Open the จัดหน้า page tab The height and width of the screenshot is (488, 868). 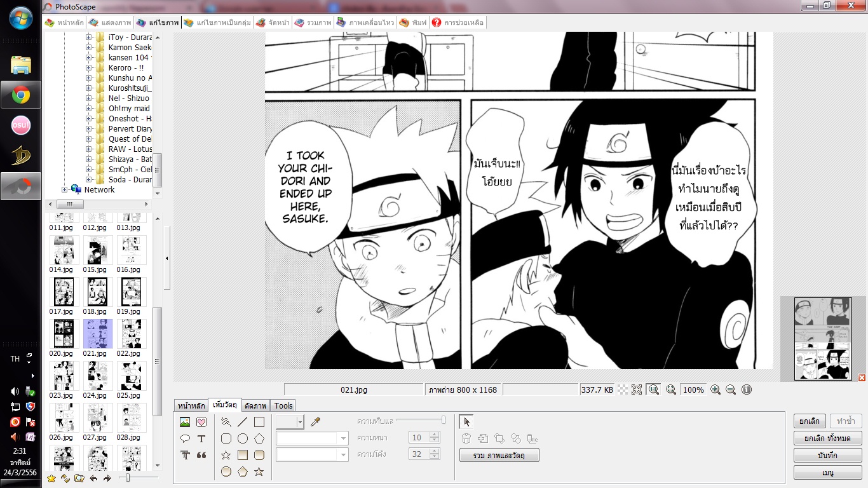pos(273,23)
